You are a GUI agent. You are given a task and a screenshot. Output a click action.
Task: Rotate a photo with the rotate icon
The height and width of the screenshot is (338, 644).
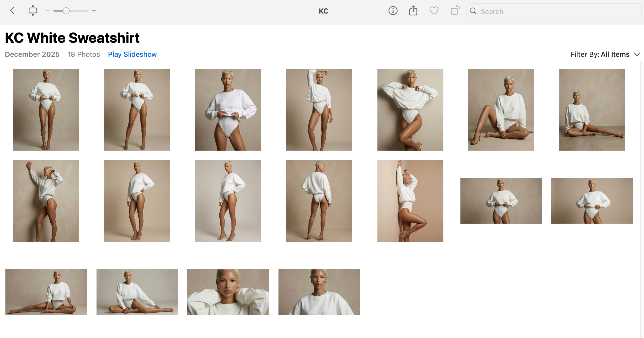[454, 11]
